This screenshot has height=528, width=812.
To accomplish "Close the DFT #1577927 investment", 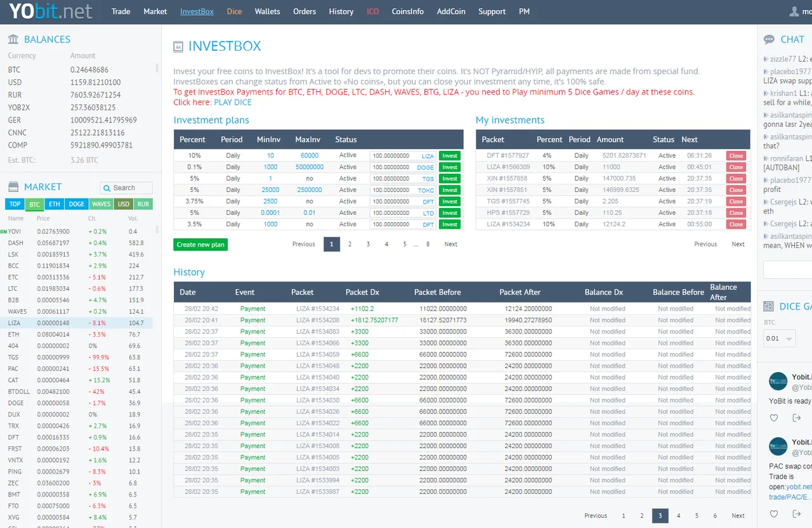I will pyautogui.click(x=736, y=156).
